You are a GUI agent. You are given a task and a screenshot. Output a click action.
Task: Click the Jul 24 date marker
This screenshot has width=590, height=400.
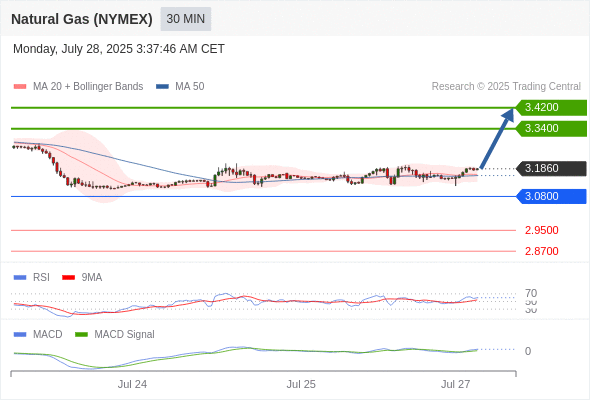point(132,384)
